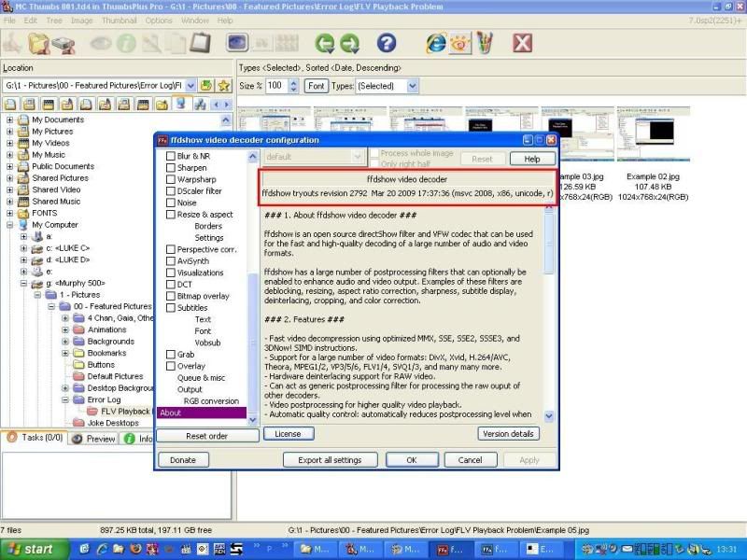This screenshot has height=560, width=747.
Task: Click OK in ffdshow dialog
Action: [x=412, y=460]
